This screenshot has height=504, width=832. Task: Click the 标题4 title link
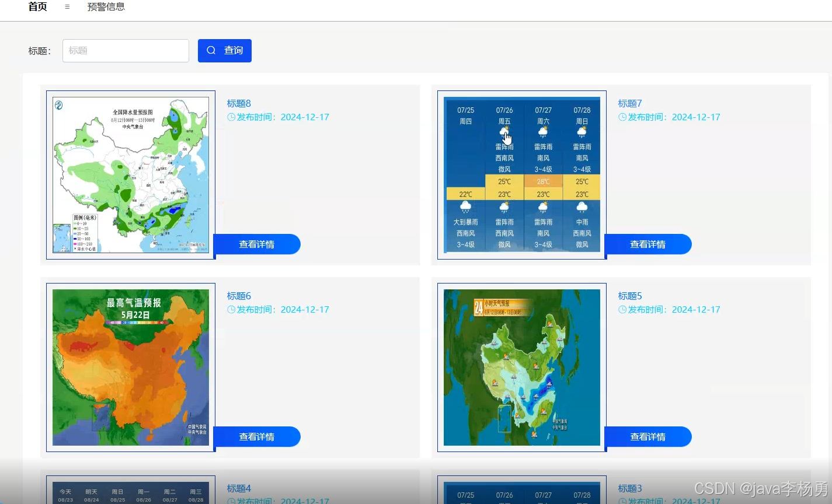239,488
